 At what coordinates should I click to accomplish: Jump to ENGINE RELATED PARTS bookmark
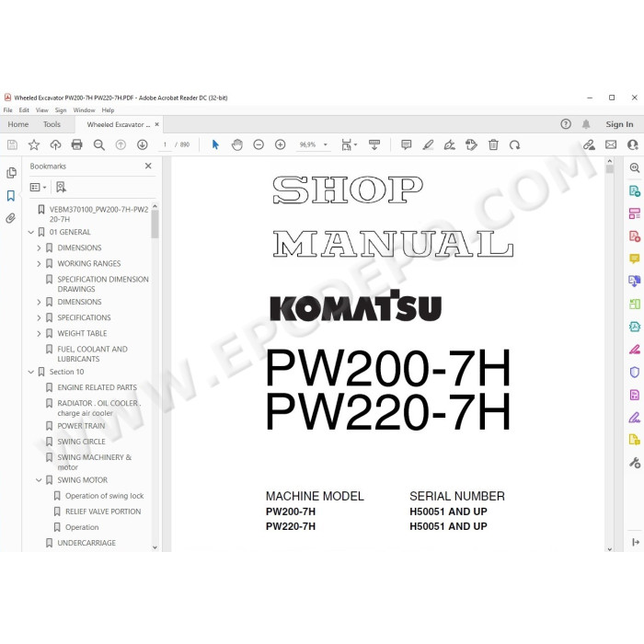click(x=97, y=387)
